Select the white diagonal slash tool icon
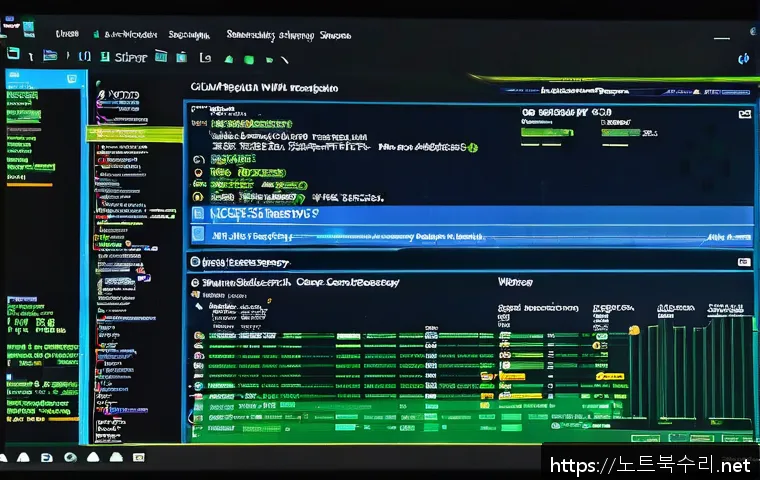 tap(285, 60)
